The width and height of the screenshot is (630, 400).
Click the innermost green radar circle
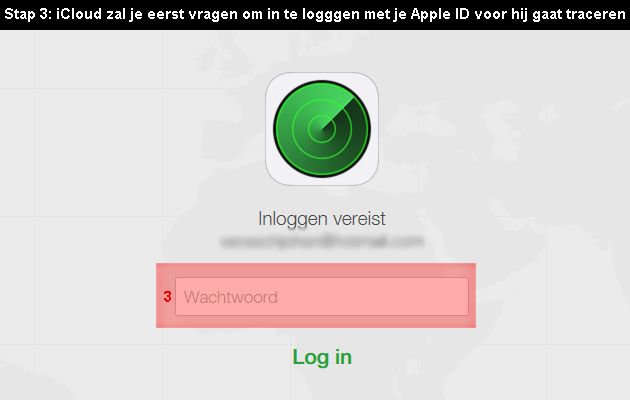point(322,129)
